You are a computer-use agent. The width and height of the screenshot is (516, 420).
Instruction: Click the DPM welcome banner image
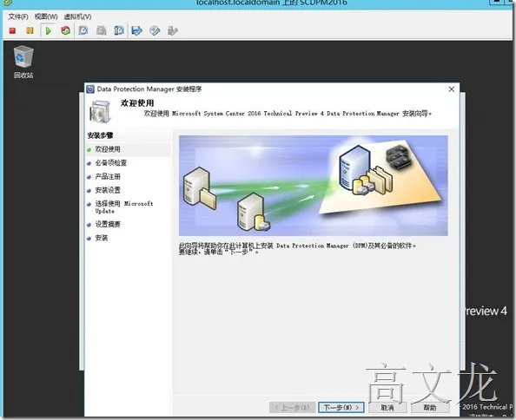pos(314,186)
